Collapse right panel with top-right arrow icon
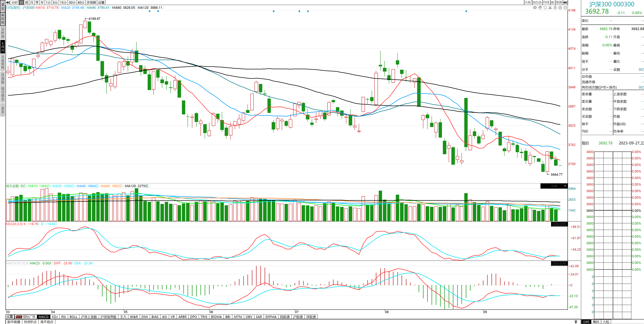Screen dimensions: 644x324 tap(565, 3)
